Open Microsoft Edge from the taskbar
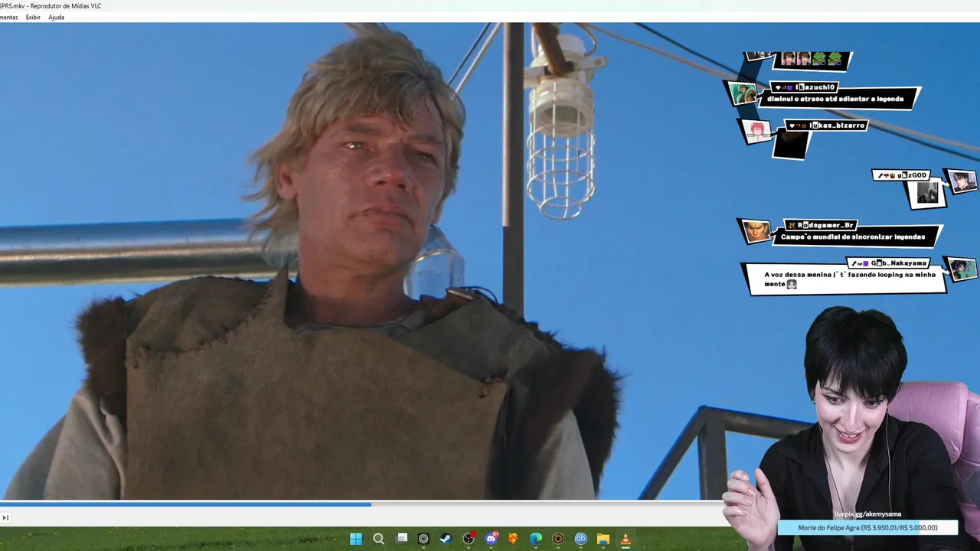 point(536,539)
